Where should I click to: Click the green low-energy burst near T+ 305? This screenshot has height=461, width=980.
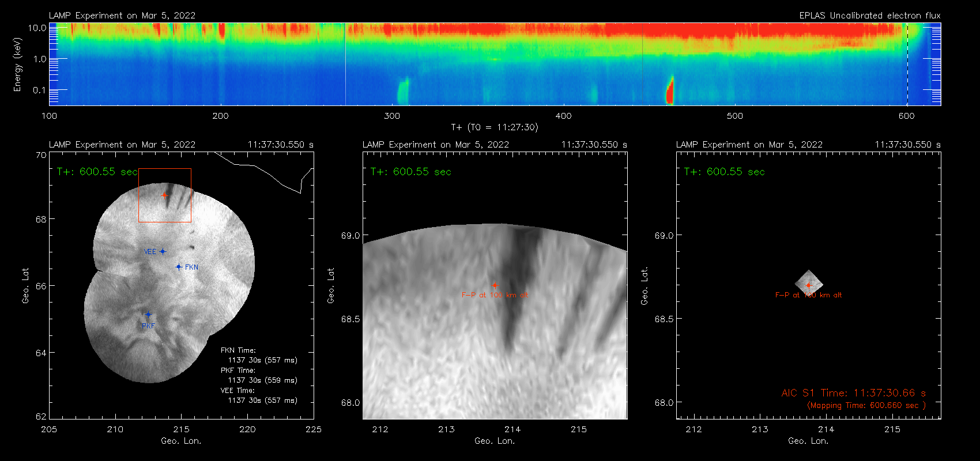pyautogui.click(x=403, y=91)
